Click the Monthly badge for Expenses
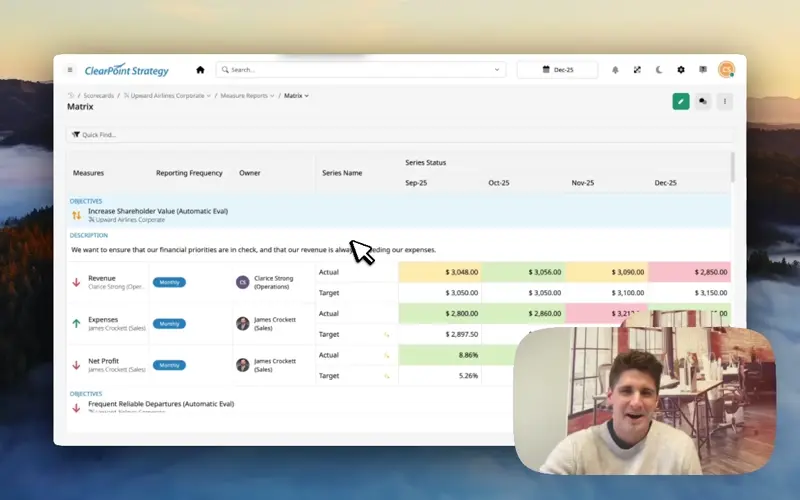 169,323
